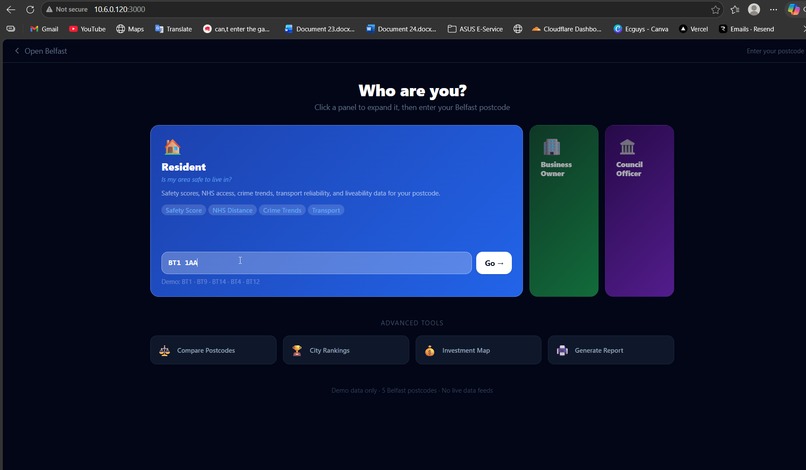Open the Emails - Resend bookmark
Viewport: 806px width, 470px height.
pos(746,29)
